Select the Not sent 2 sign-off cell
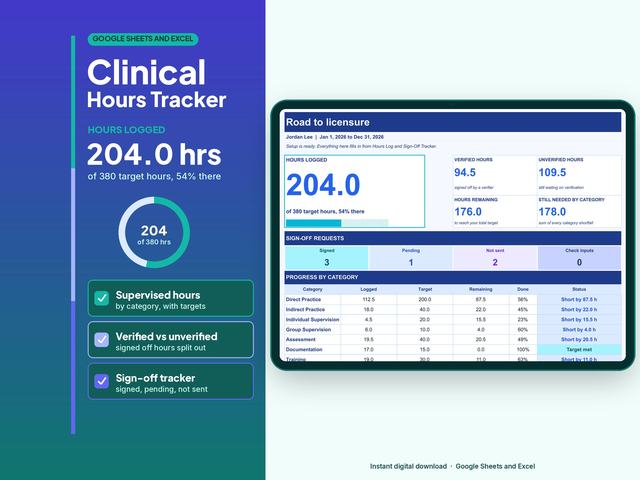This screenshot has width=640, height=480. click(495, 258)
